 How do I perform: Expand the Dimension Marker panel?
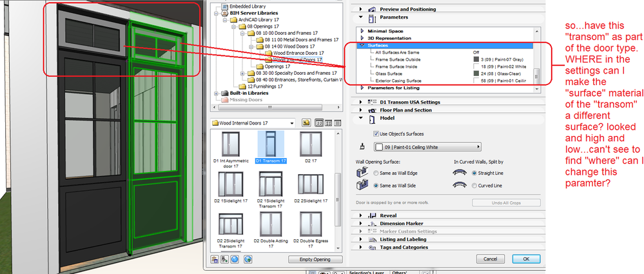coord(360,224)
